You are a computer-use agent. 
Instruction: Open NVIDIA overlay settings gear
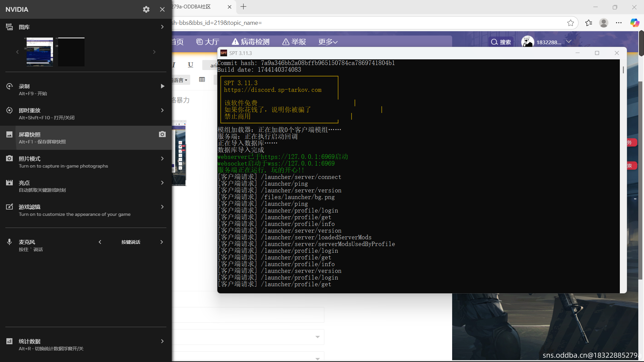tap(146, 9)
